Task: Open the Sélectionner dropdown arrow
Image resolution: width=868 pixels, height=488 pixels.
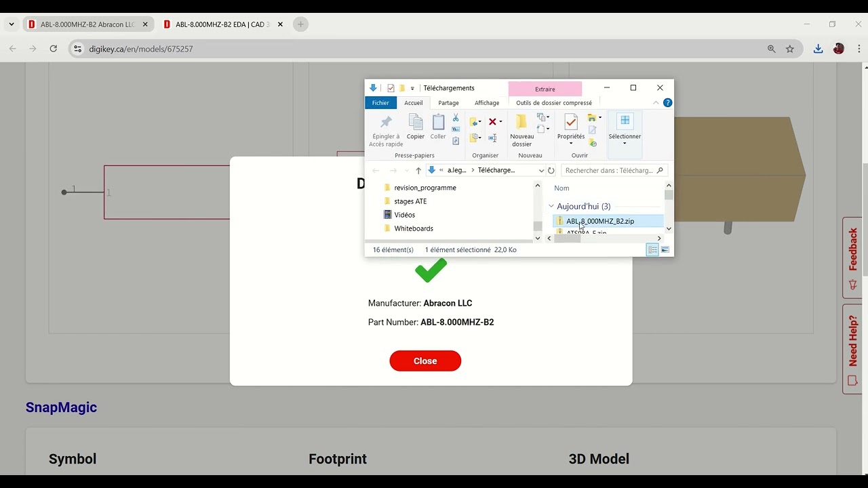Action: click(625, 144)
